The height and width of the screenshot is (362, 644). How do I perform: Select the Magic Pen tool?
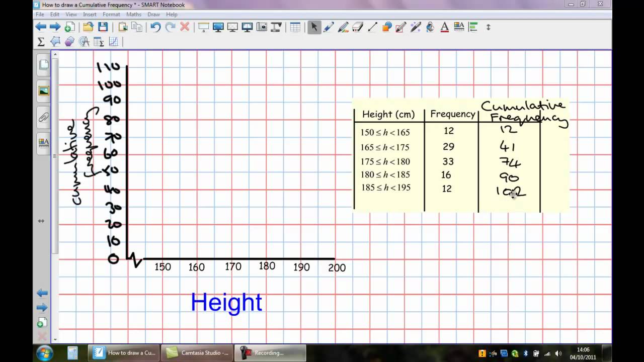(x=416, y=27)
